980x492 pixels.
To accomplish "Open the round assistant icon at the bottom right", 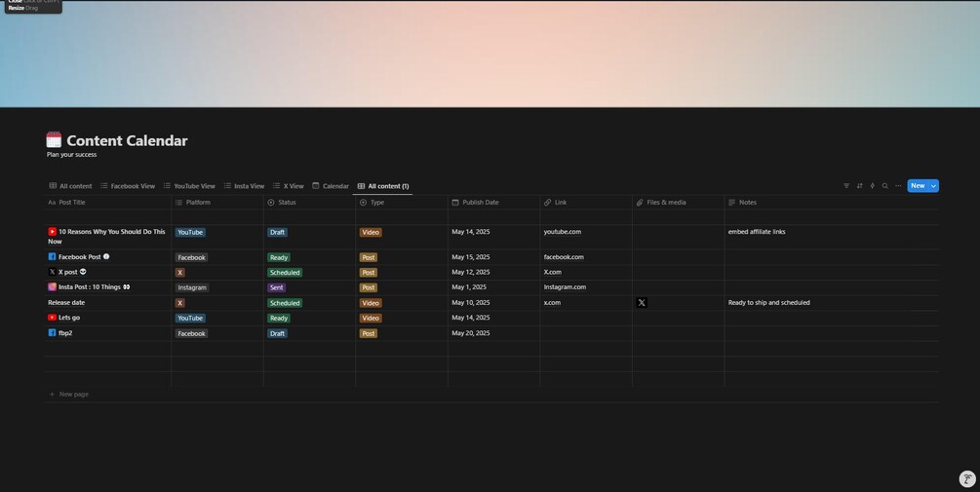I will pyautogui.click(x=967, y=479).
